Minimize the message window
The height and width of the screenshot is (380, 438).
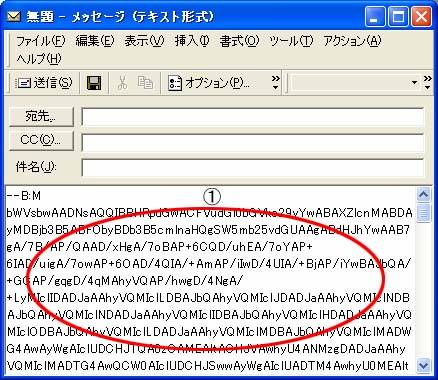coord(374,16)
